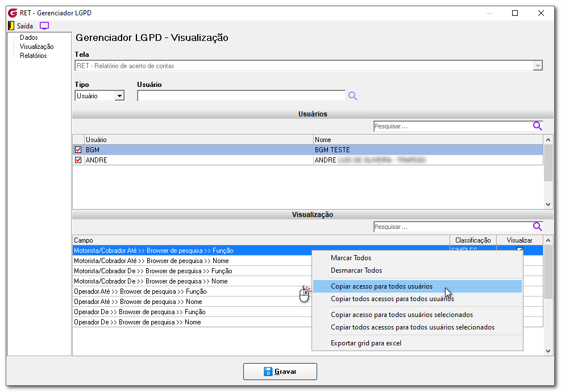Toggle the ANDRE user checkbox
This screenshot has width=561, height=392.
click(x=78, y=160)
